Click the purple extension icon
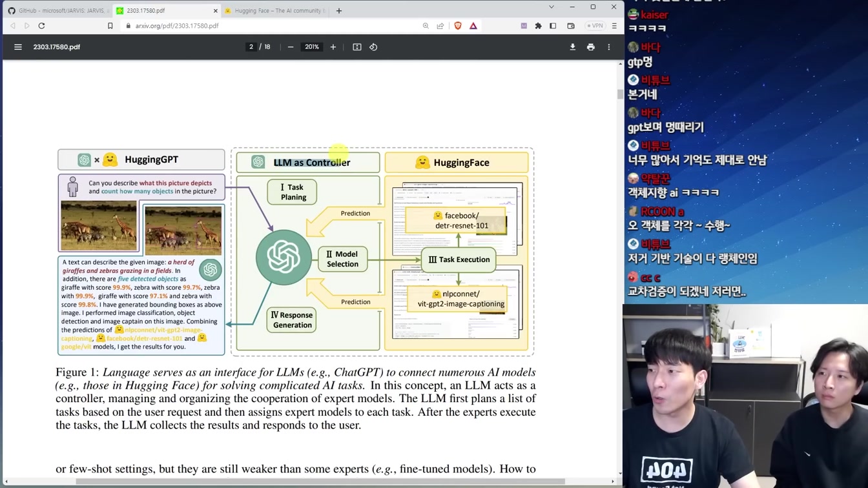 pyautogui.click(x=524, y=26)
